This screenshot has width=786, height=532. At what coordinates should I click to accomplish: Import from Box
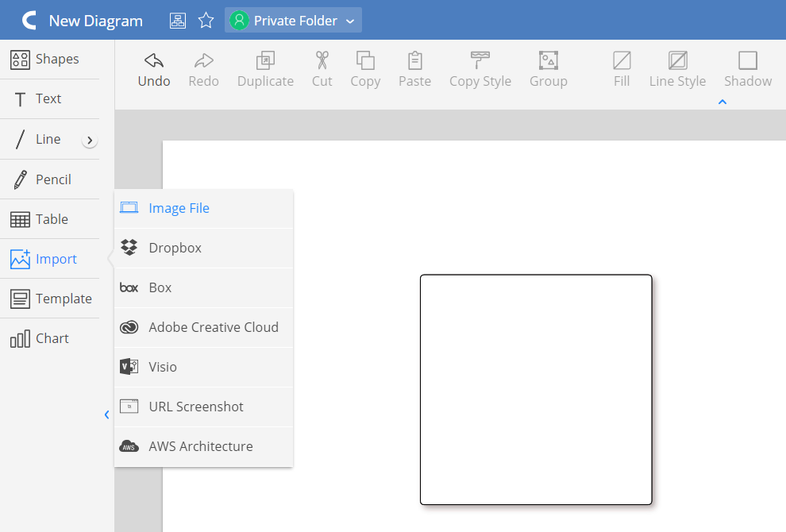(x=203, y=287)
